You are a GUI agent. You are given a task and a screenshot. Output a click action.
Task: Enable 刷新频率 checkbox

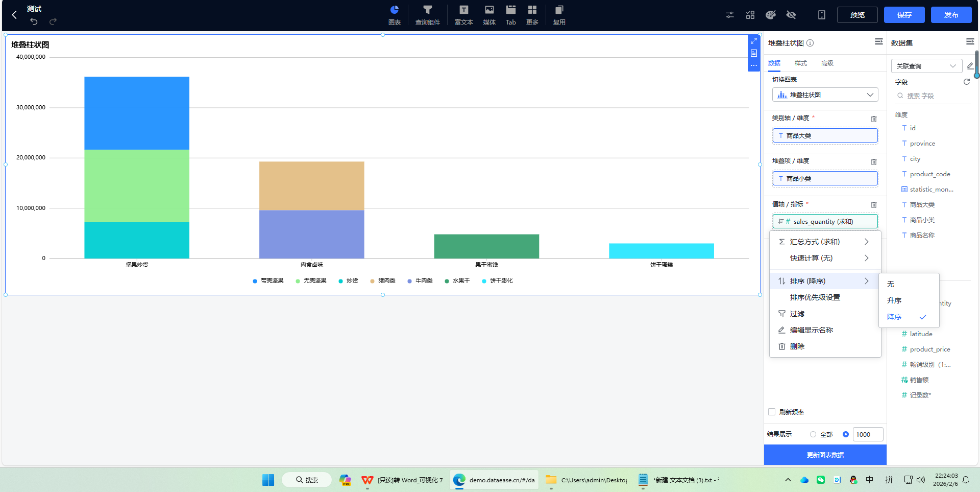772,412
